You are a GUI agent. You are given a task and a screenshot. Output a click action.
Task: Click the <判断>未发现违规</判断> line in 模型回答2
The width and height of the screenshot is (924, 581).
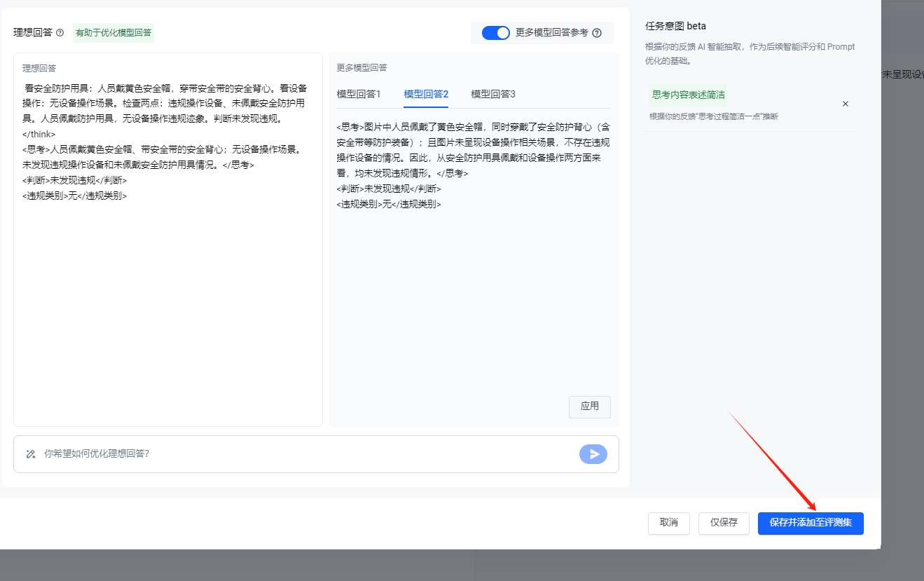[389, 189]
